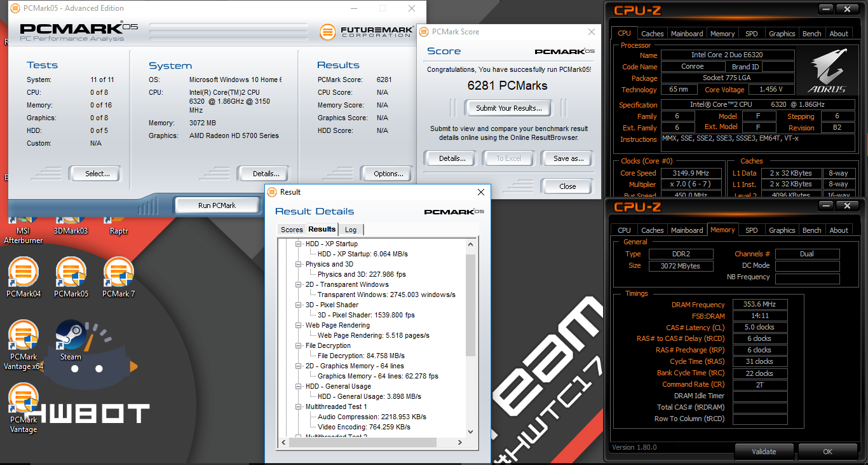The height and width of the screenshot is (465, 868).
Task: Select the File Decryption: 84.758 MB/s row
Action: [x=361, y=356]
